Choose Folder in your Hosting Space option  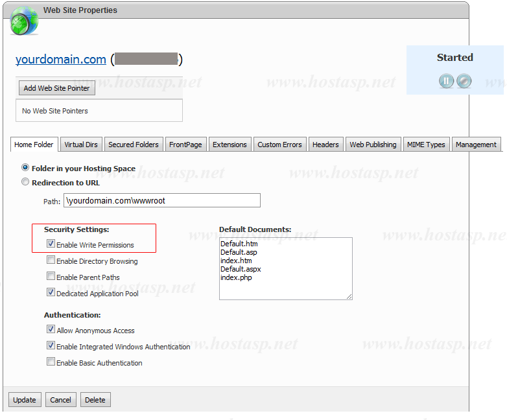tap(26, 168)
